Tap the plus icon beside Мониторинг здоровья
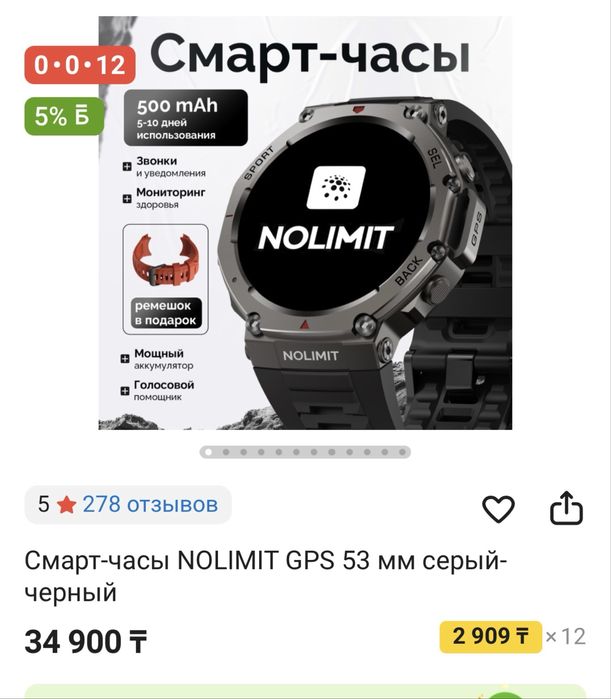This screenshot has height=699, width=611. pos(127,198)
